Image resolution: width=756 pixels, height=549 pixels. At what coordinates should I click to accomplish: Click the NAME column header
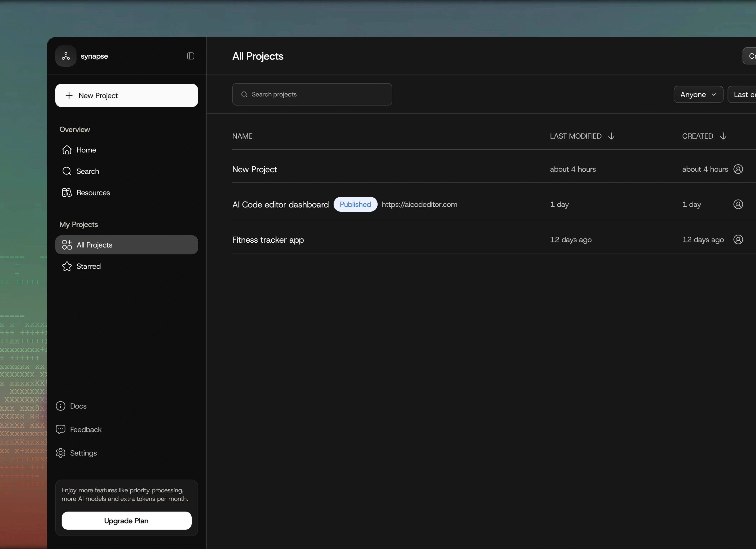[242, 136]
